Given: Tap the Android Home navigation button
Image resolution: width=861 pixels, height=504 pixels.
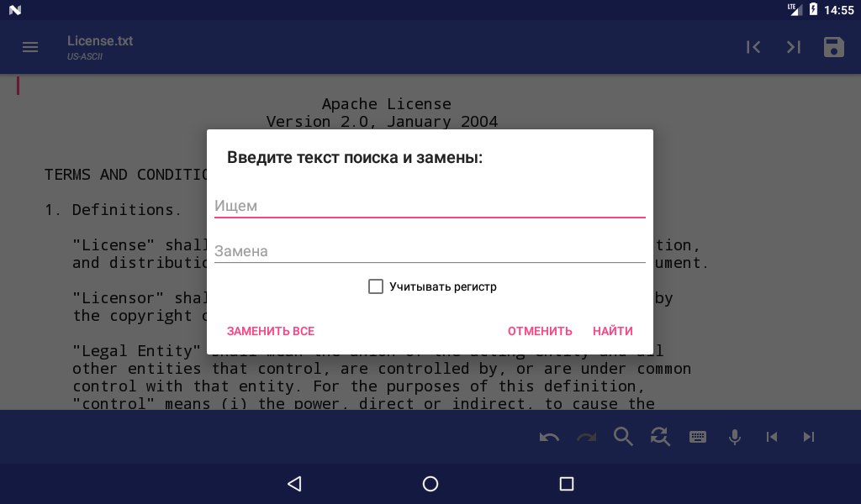Looking at the screenshot, I should pos(430,484).
